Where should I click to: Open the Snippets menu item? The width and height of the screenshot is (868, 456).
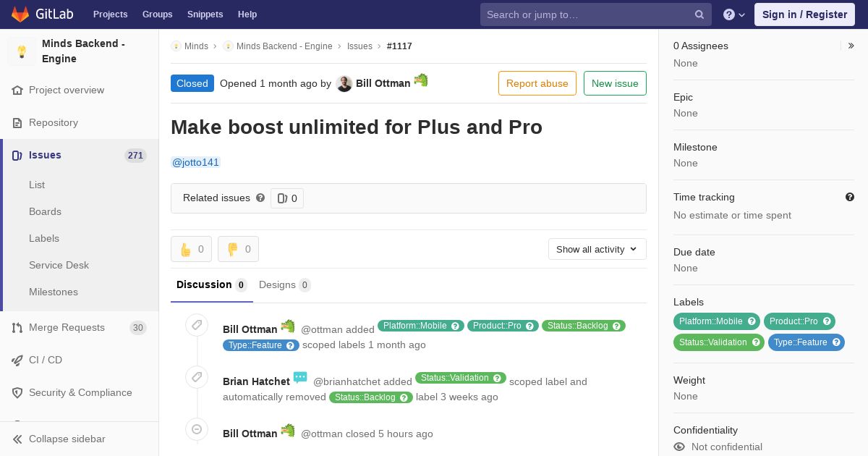tap(205, 14)
